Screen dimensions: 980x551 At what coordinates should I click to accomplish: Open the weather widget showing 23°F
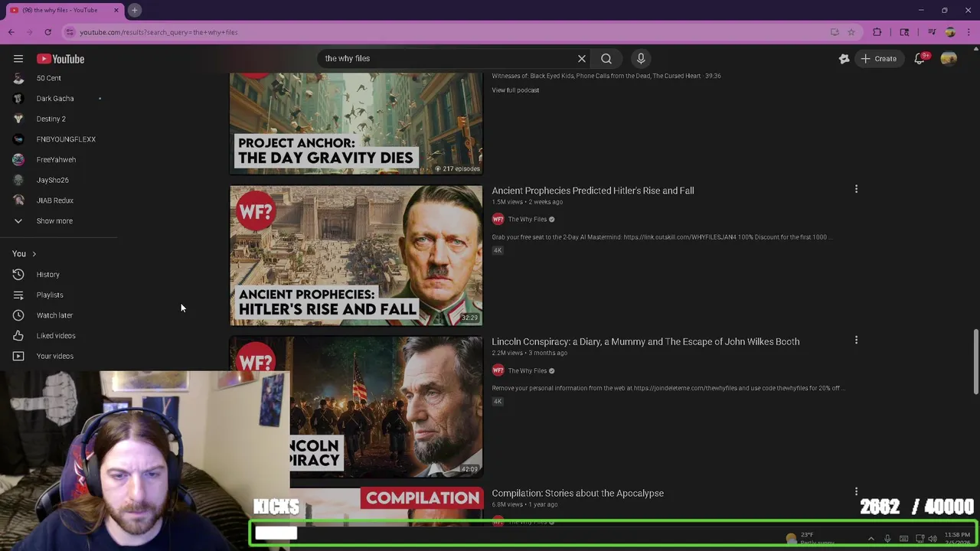coord(810,539)
